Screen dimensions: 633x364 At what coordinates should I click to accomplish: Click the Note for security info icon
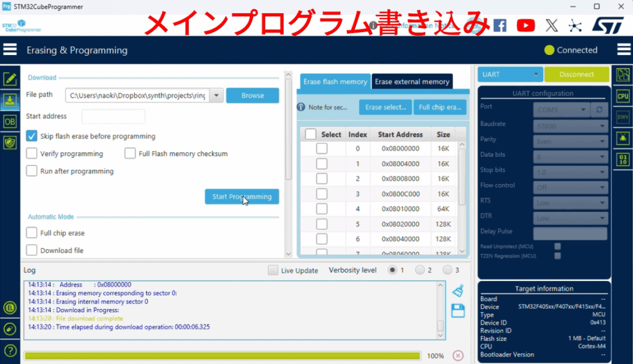coord(301,107)
